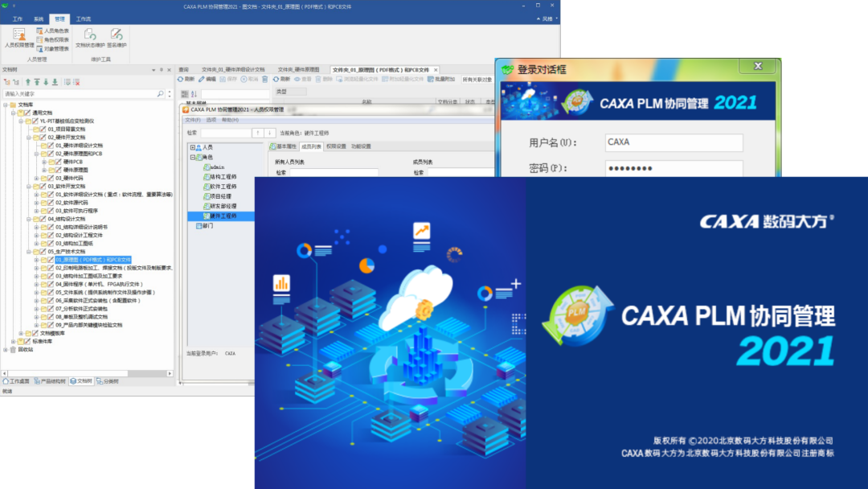Close the 登录对话框 login dialog
868x489 pixels.
(x=758, y=66)
